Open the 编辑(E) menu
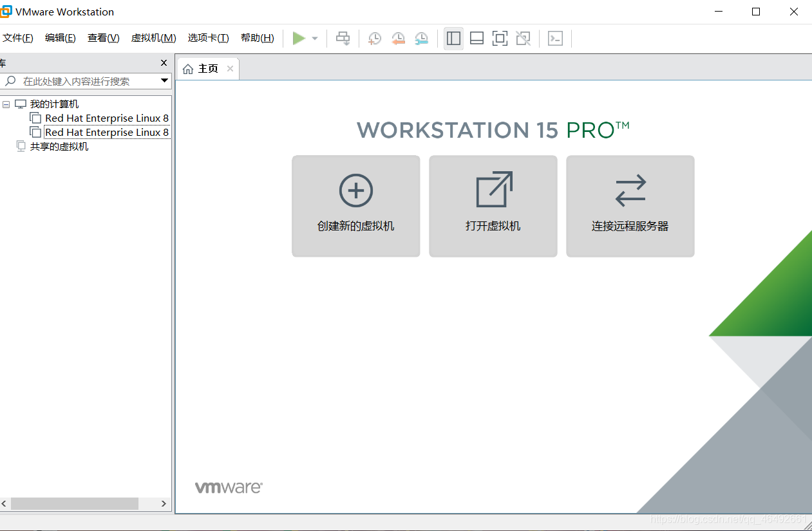This screenshot has width=812, height=531. (x=61, y=38)
